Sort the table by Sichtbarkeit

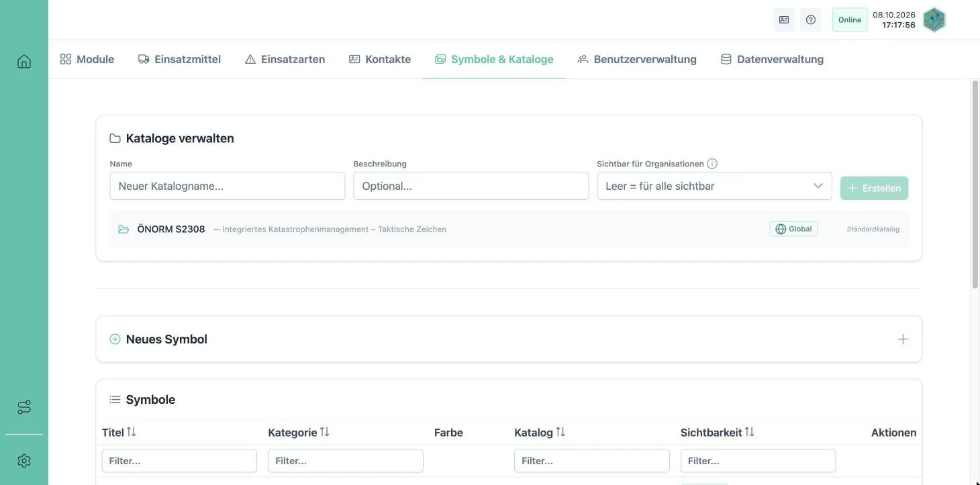(x=750, y=432)
